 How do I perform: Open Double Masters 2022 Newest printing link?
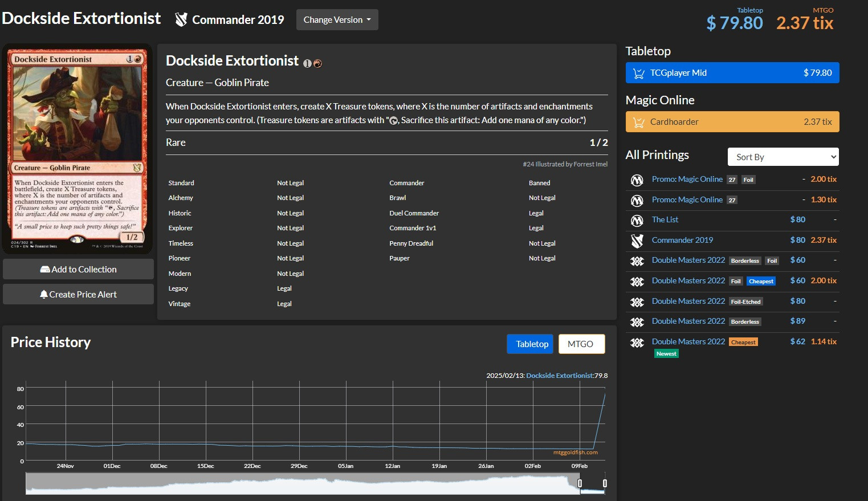[688, 341]
